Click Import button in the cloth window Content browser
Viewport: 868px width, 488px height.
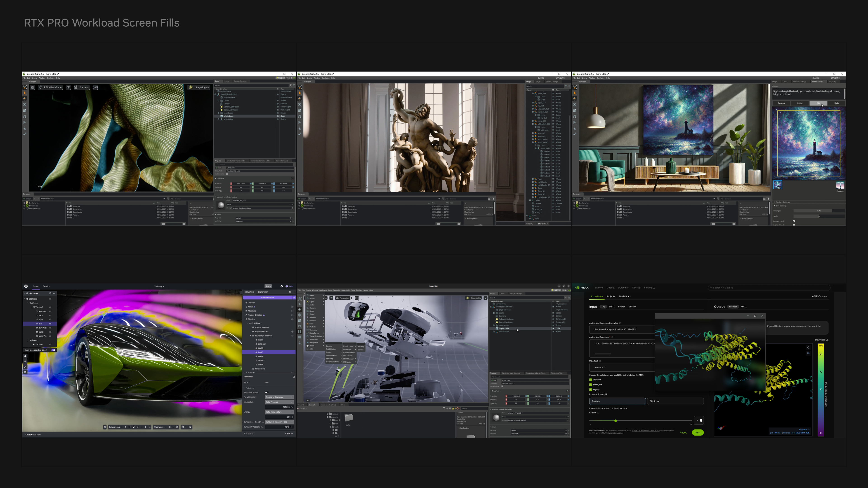28,199
